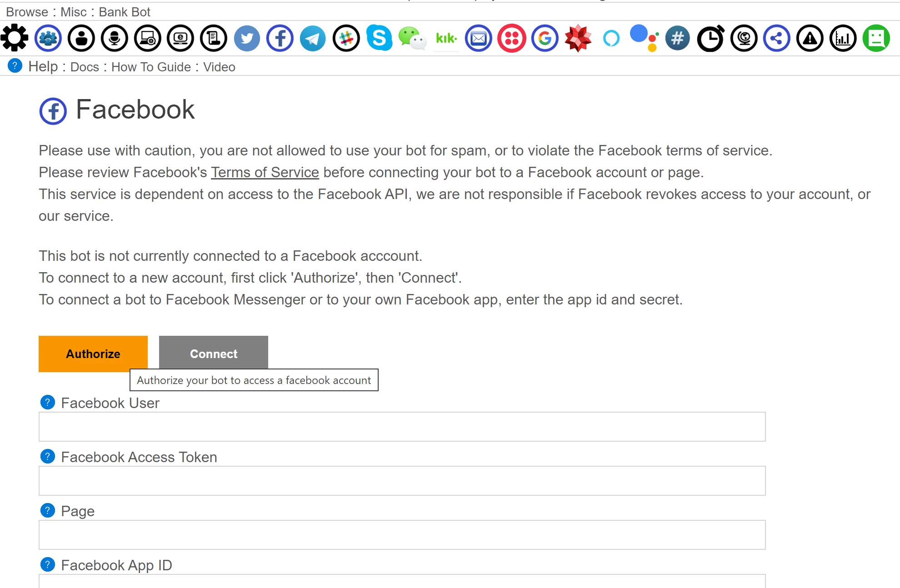Open Facebook's Terms of Service link
Image resolution: width=900 pixels, height=588 pixels.
click(x=265, y=173)
